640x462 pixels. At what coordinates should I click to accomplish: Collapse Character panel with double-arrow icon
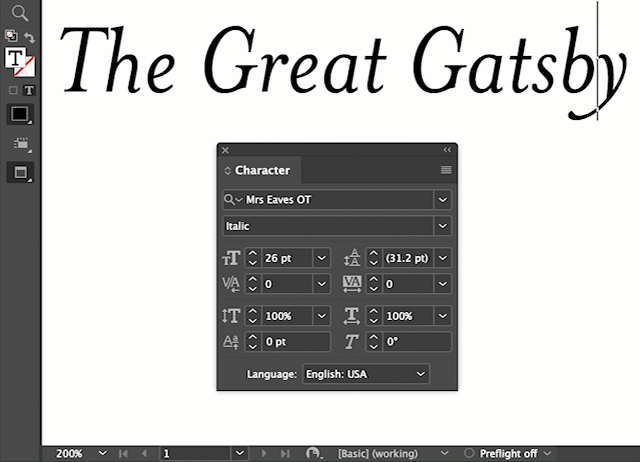pyautogui.click(x=447, y=150)
